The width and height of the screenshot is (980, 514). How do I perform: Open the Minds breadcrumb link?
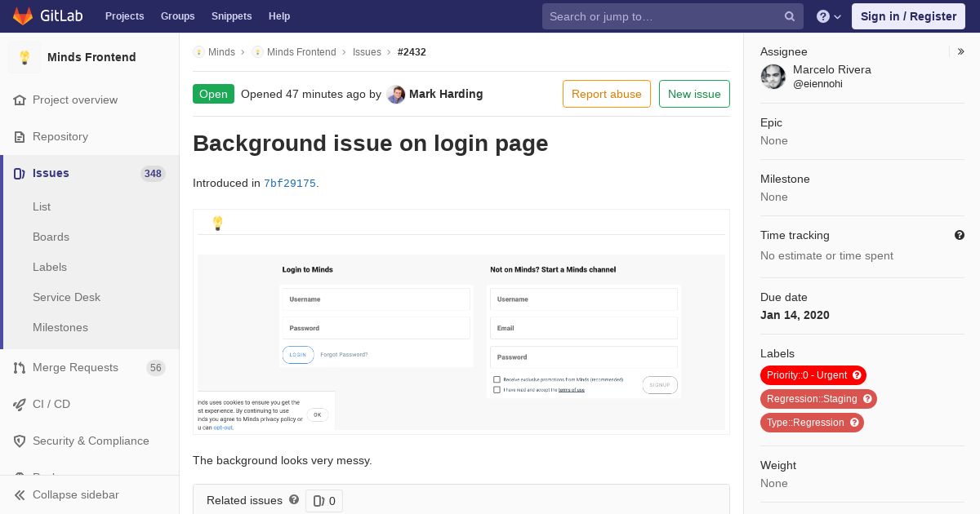221,52
